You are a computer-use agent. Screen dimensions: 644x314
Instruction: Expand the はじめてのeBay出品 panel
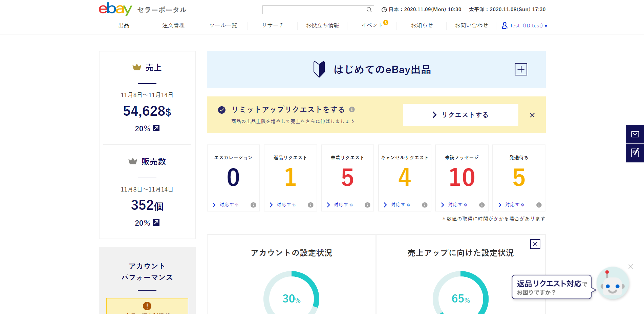click(521, 69)
